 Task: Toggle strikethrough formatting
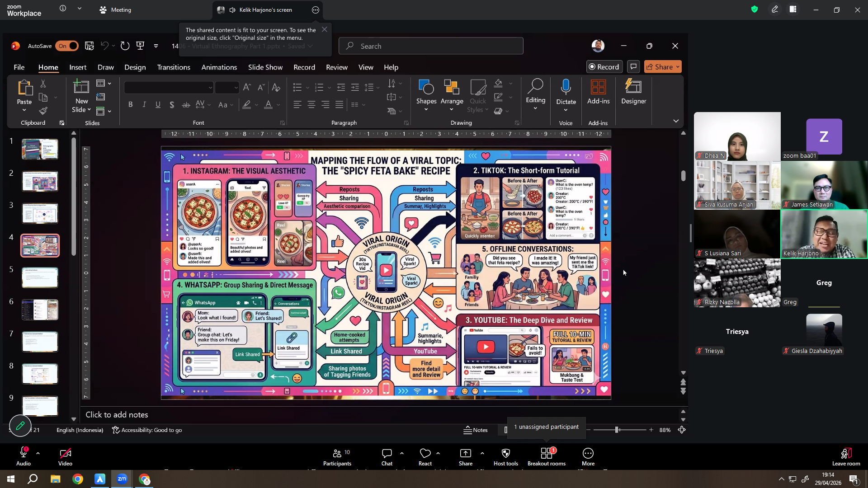pos(186,105)
